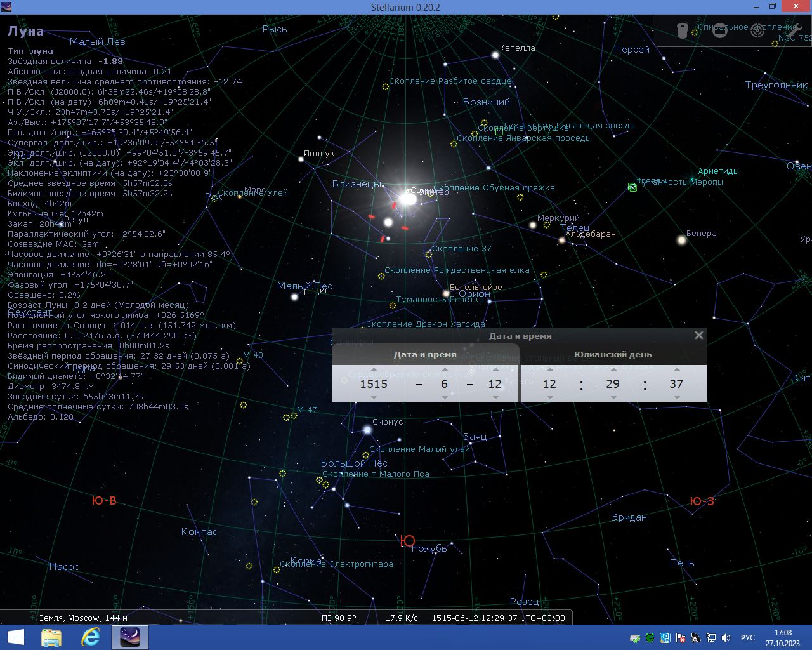Select the Stellarium taskbar button
Screen dimensions: 812x650
coord(130,637)
